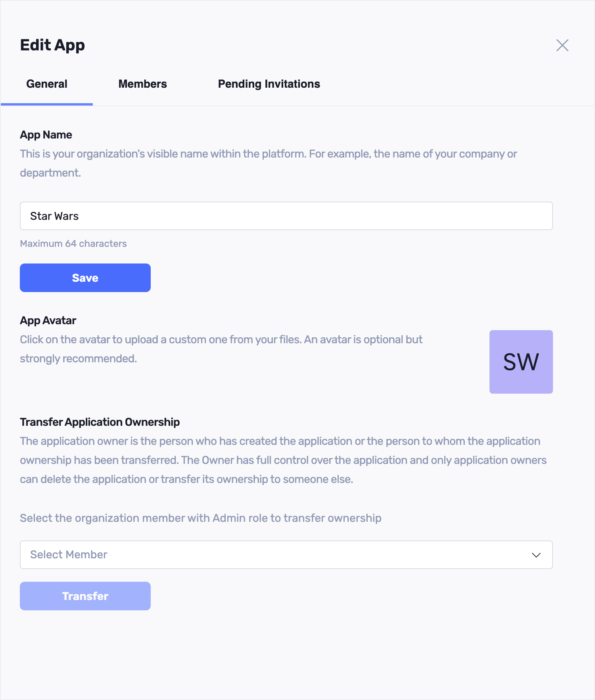The height and width of the screenshot is (700, 595).
Task: Open the Select Member dropdown
Action: tap(278, 555)
